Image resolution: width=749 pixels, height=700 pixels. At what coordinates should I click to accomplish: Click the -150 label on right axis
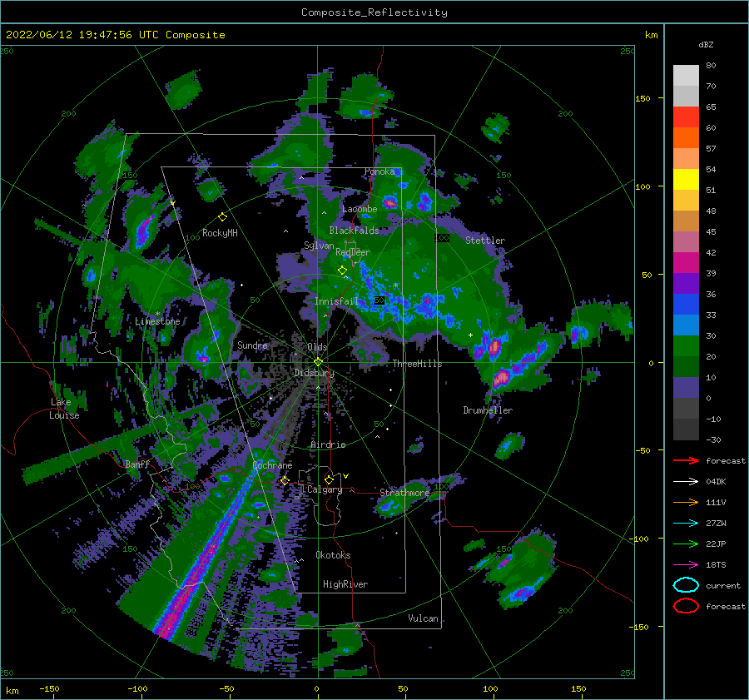638,627
